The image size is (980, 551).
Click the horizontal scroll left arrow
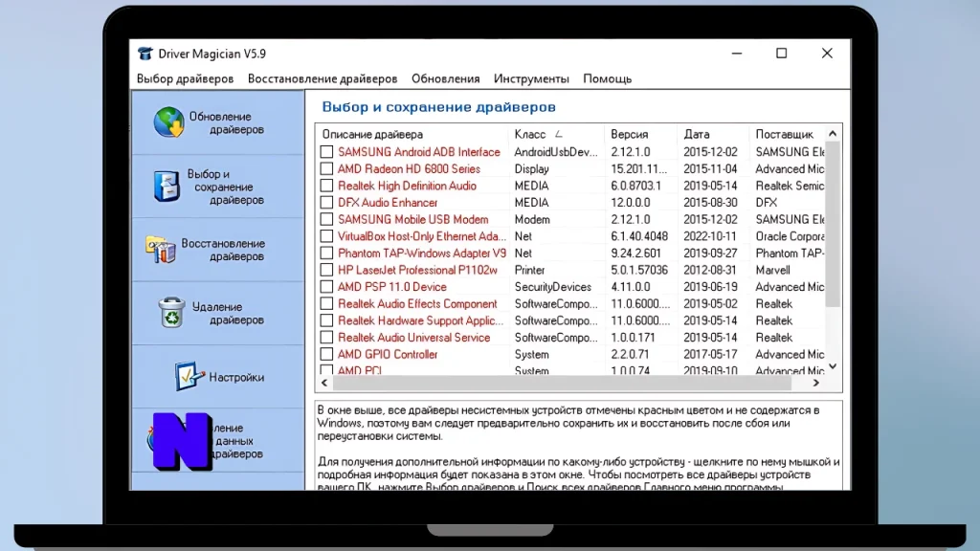point(323,383)
